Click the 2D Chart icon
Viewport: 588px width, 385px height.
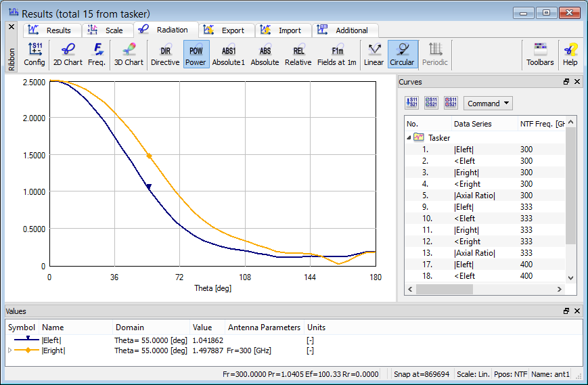tap(68, 54)
